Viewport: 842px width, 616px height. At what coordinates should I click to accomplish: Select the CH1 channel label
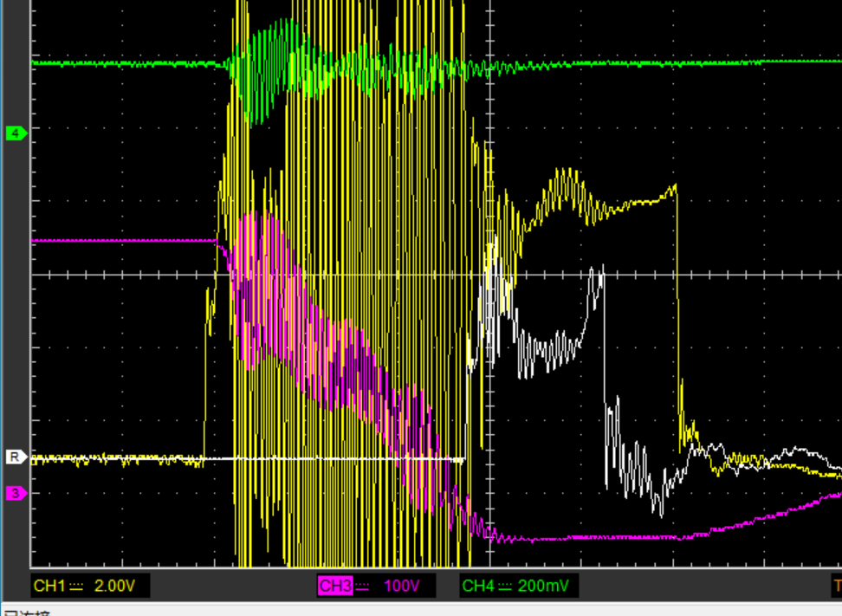pos(50,586)
